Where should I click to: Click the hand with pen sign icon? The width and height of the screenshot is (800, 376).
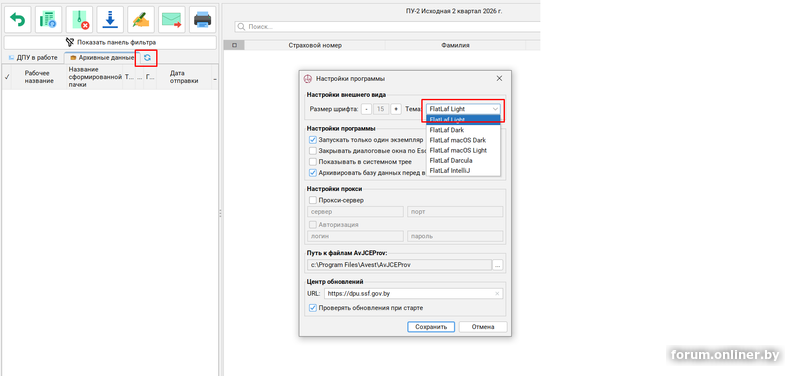point(141,20)
